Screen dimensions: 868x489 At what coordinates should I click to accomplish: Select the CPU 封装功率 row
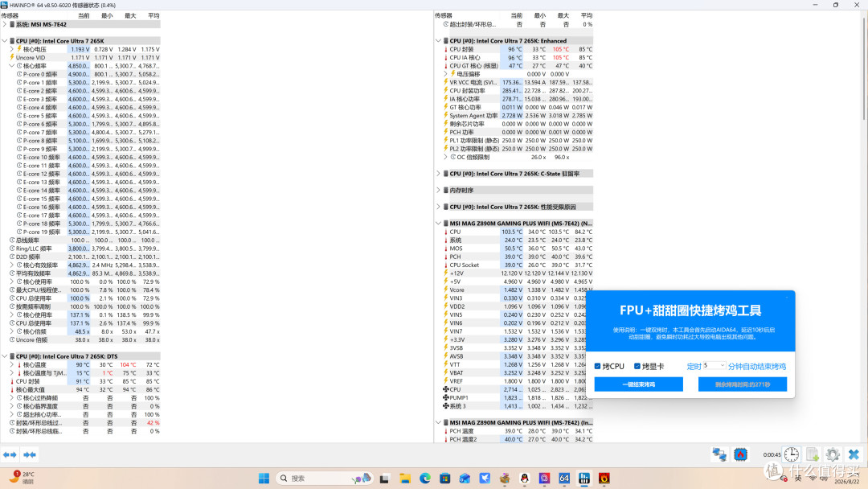pos(518,91)
